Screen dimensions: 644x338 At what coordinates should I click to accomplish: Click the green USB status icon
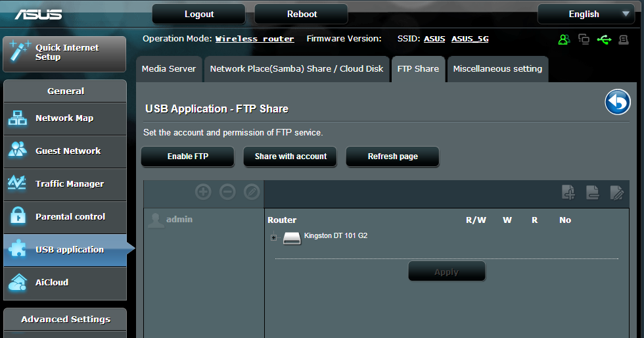click(x=604, y=39)
